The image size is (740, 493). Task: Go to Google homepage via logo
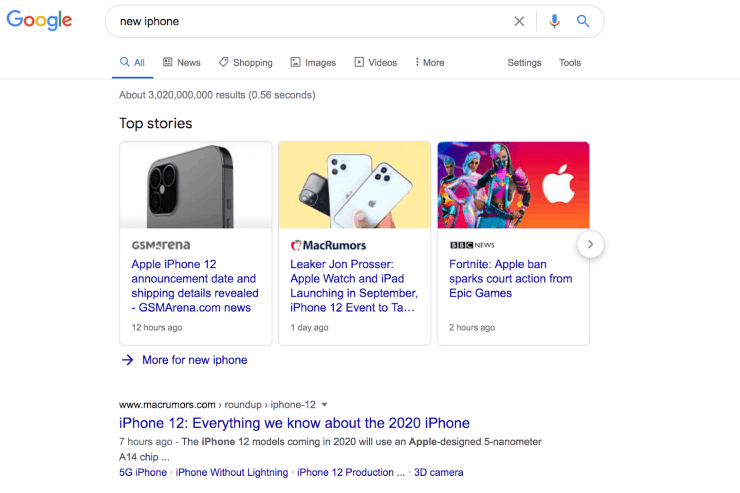pyautogui.click(x=40, y=21)
